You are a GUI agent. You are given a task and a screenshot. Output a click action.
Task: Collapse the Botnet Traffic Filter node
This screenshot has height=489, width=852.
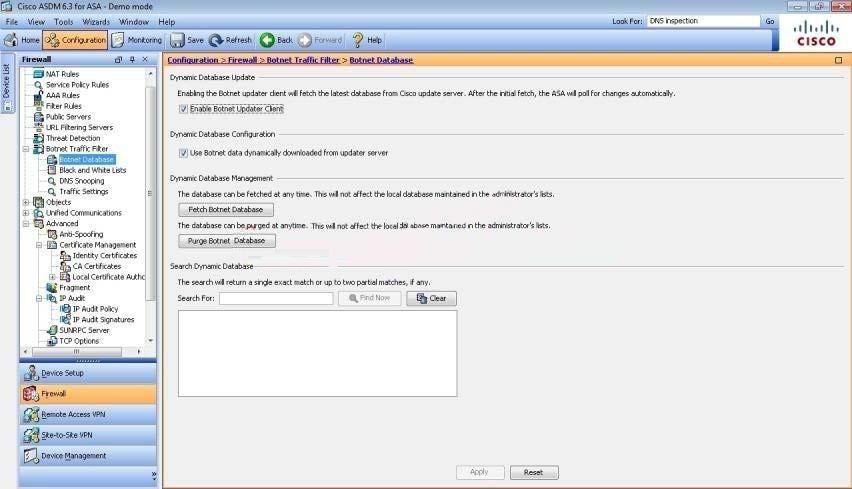pos(26,149)
